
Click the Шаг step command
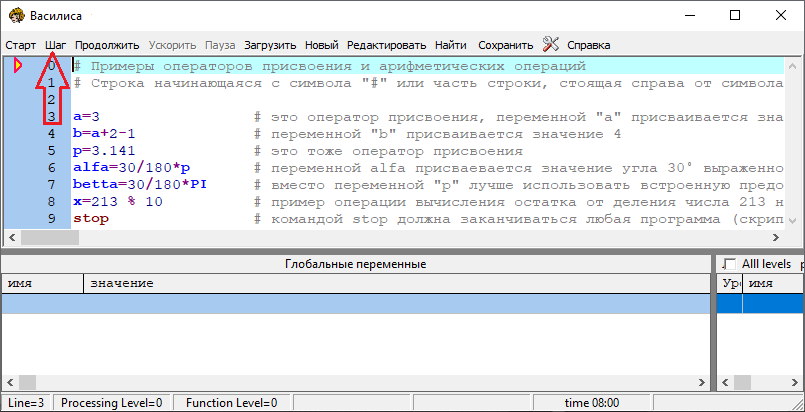tap(55, 45)
